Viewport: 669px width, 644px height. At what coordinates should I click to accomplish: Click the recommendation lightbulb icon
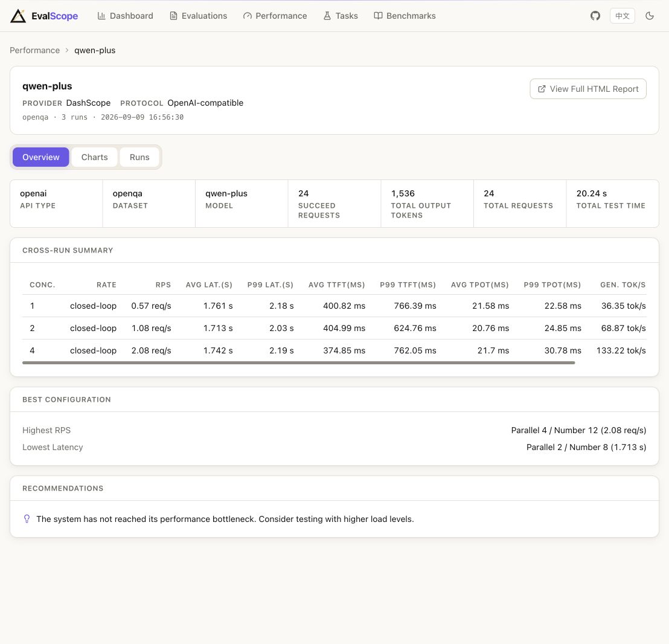click(x=27, y=518)
